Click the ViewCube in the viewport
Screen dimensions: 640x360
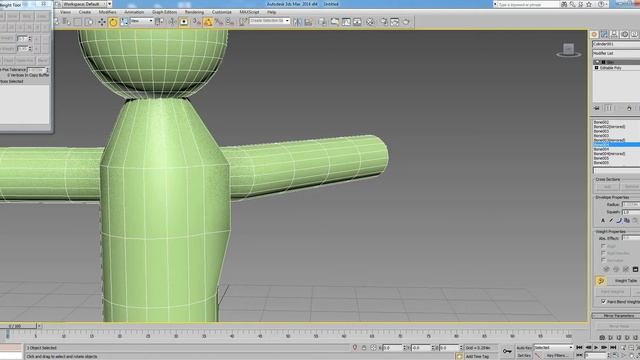(x=569, y=50)
